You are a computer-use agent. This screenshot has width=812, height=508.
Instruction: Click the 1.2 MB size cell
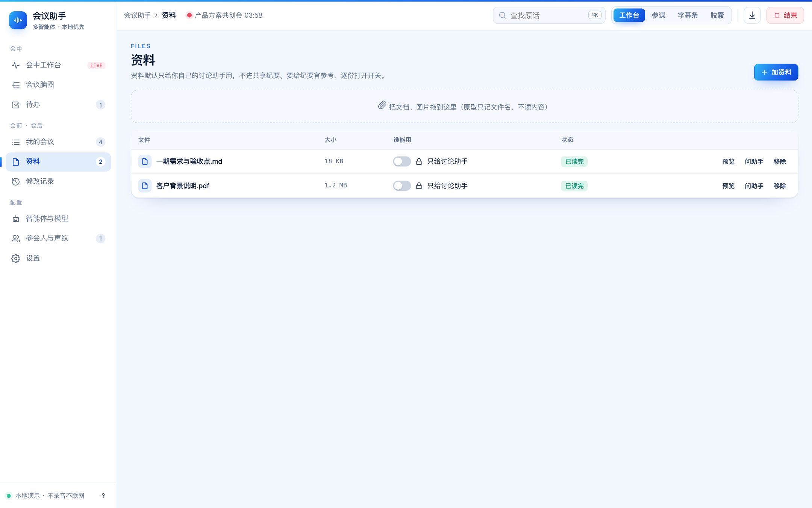tap(336, 186)
